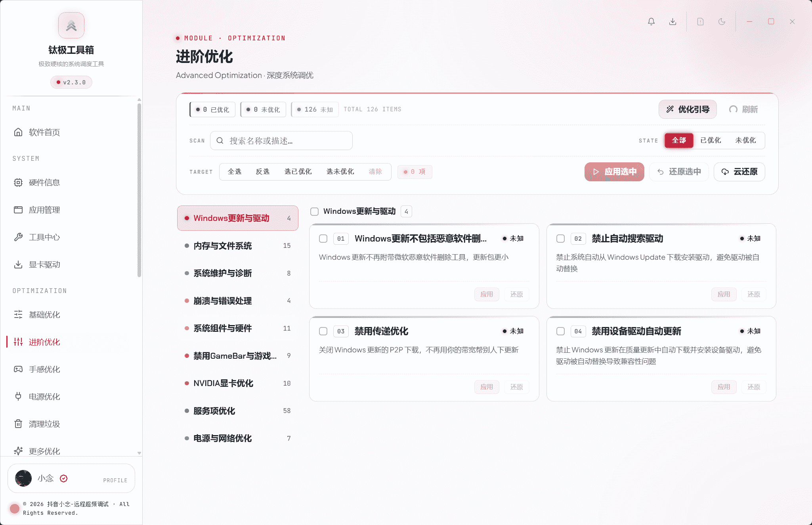
Task: Click the 优化引导 wand button
Action: (x=688, y=109)
